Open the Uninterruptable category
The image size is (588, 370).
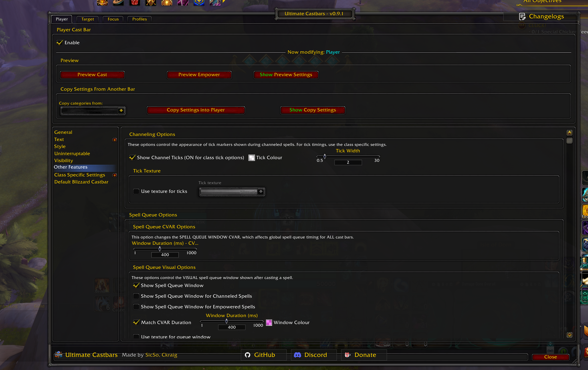[72, 154]
